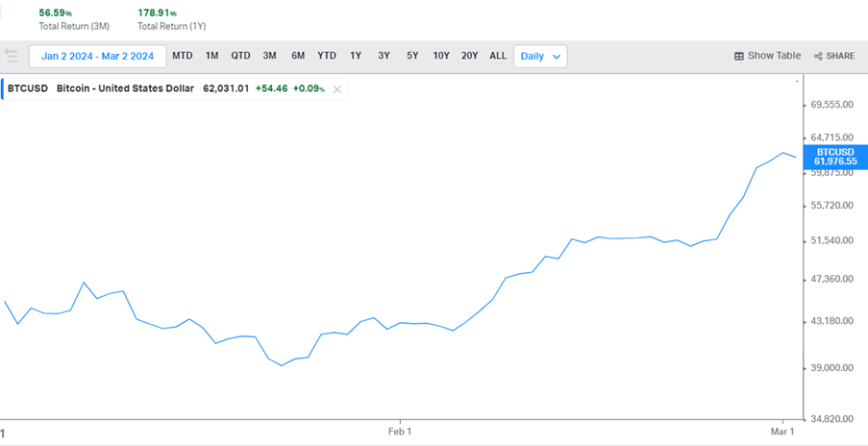Remove BTCUSD series with the X icon
Screen dimensions: 868x446
(x=336, y=88)
